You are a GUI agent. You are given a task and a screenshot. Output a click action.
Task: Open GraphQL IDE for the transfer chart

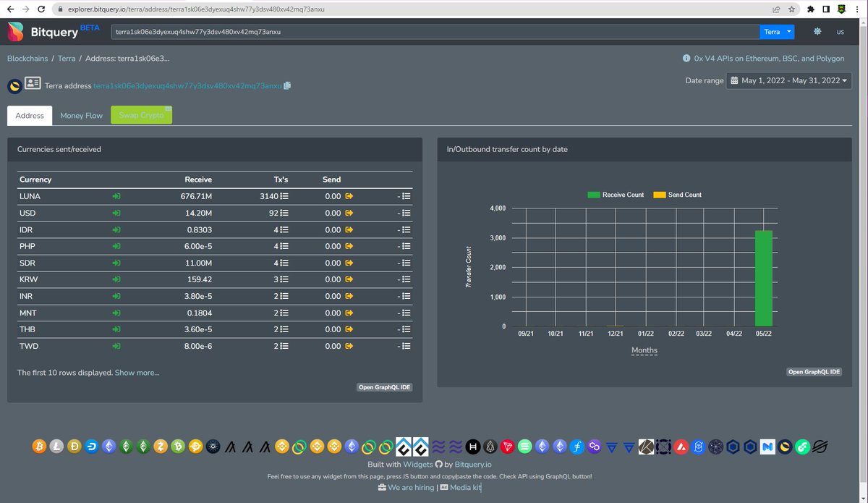814,372
